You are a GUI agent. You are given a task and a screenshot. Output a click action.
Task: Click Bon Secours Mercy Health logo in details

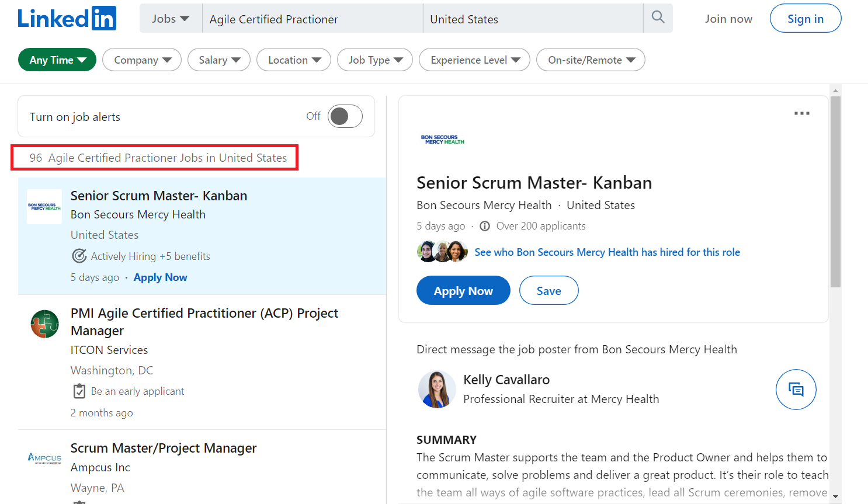point(442,140)
